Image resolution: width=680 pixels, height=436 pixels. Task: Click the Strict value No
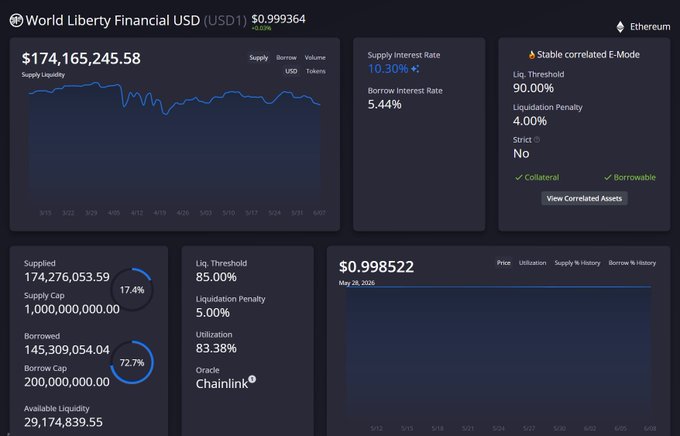tap(521, 154)
